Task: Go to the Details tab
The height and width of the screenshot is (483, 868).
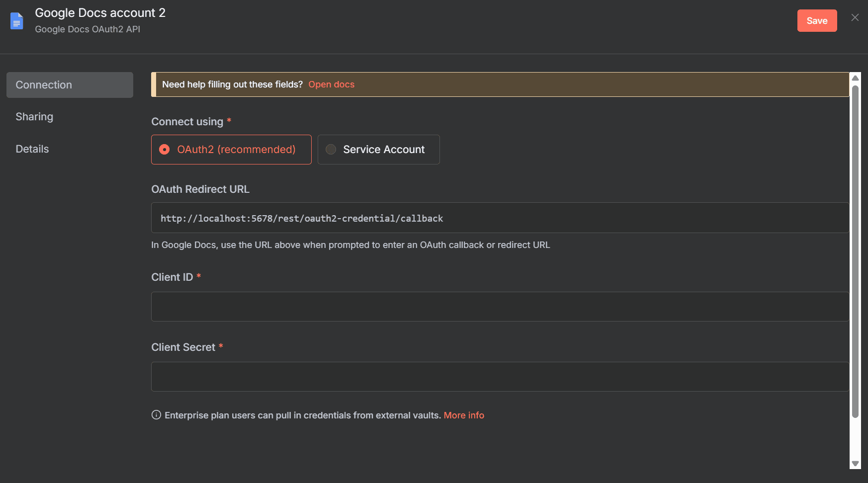Action: [32, 149]
